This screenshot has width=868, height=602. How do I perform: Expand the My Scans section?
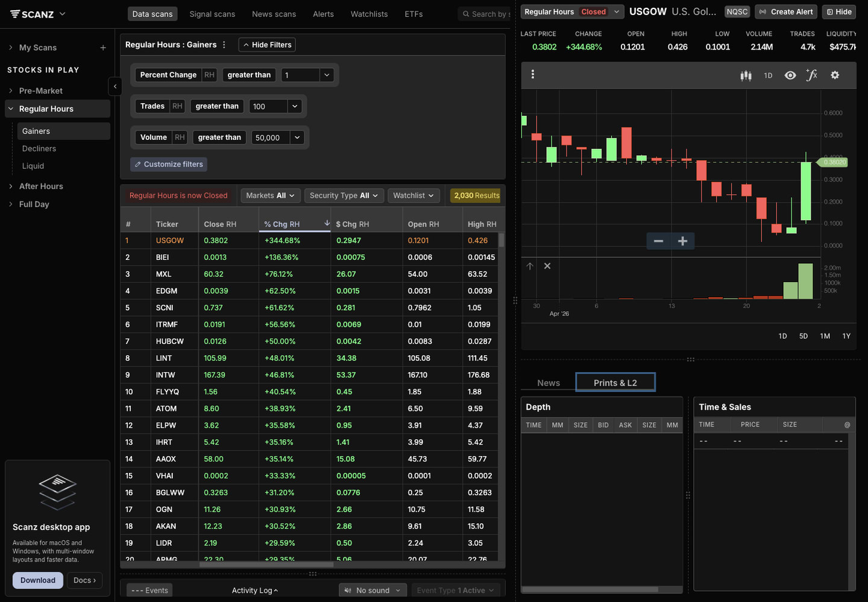click(37, 48)
